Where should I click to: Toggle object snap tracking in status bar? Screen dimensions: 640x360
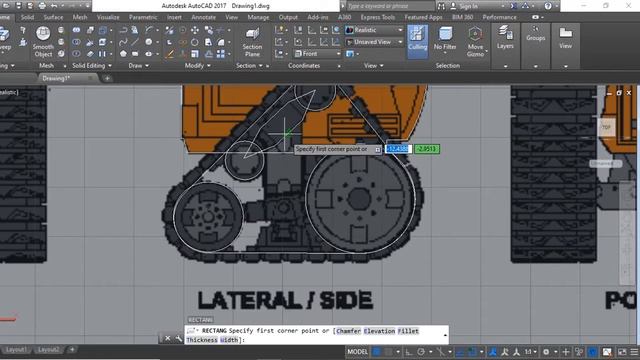click(x=460, y=351)
